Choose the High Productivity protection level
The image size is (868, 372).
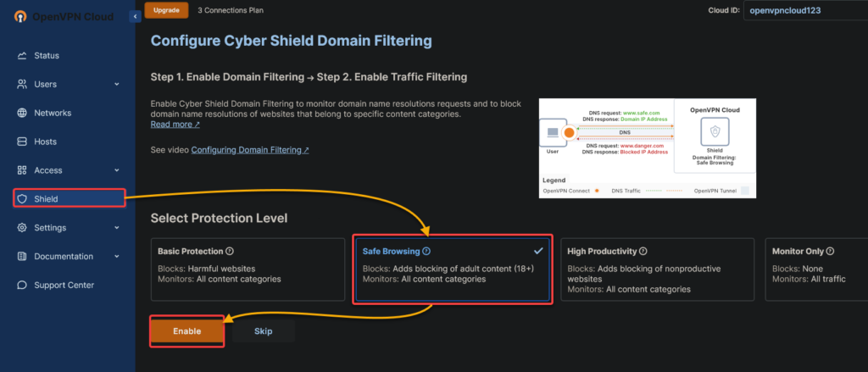pos(657,269)
